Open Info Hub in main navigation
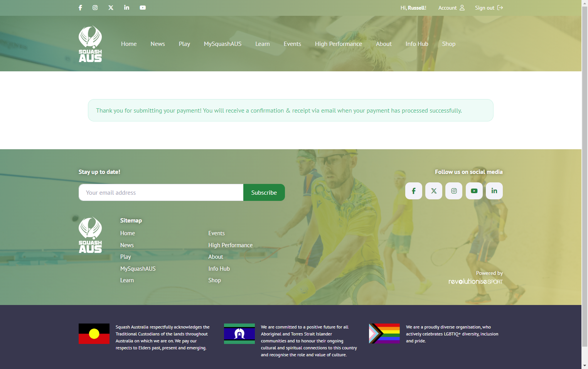Image resolution: width=588 pixels, height=369 pixels. (x=417, y=44)
